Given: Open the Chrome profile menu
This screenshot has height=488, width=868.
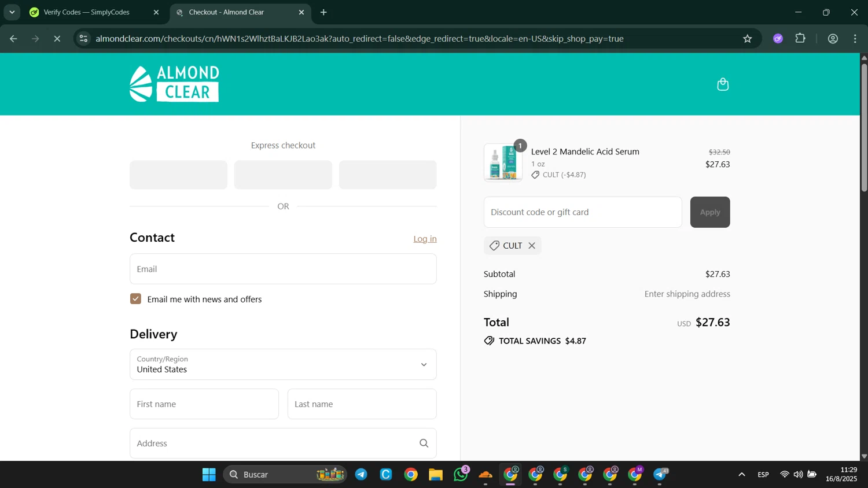Looking at the screenshot, I should (833, 39).
